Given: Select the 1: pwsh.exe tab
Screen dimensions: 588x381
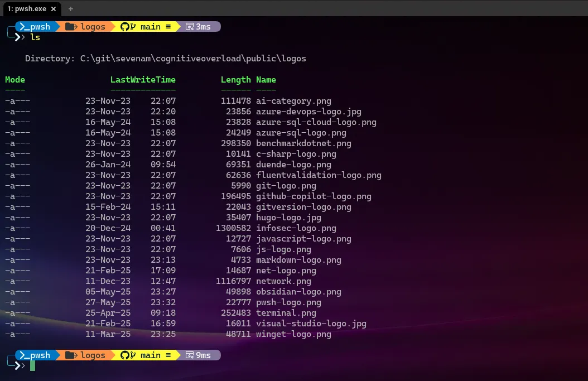Looking at the screenshot, I should 27,8.
